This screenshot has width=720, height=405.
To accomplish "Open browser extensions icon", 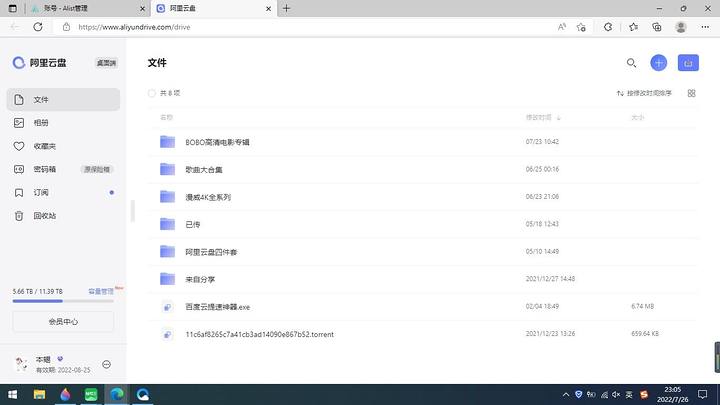I will (608, 27).
